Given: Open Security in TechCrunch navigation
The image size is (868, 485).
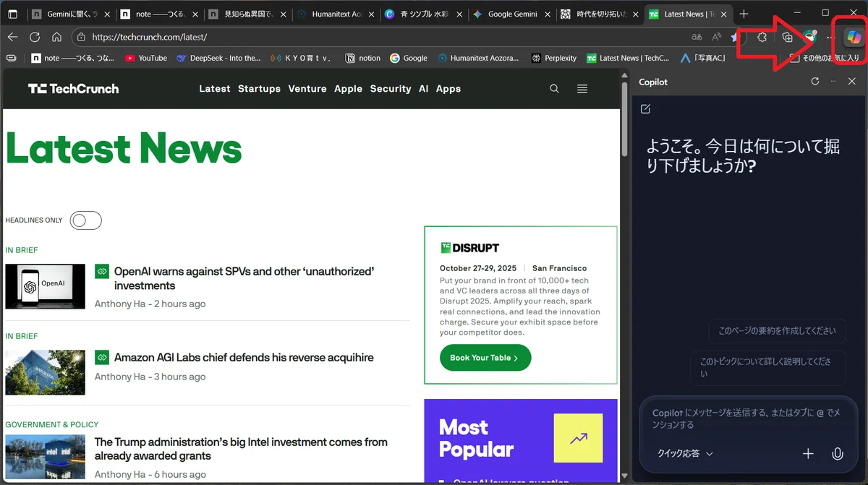Looking at the screenshot, I should [x=391, y=89].
